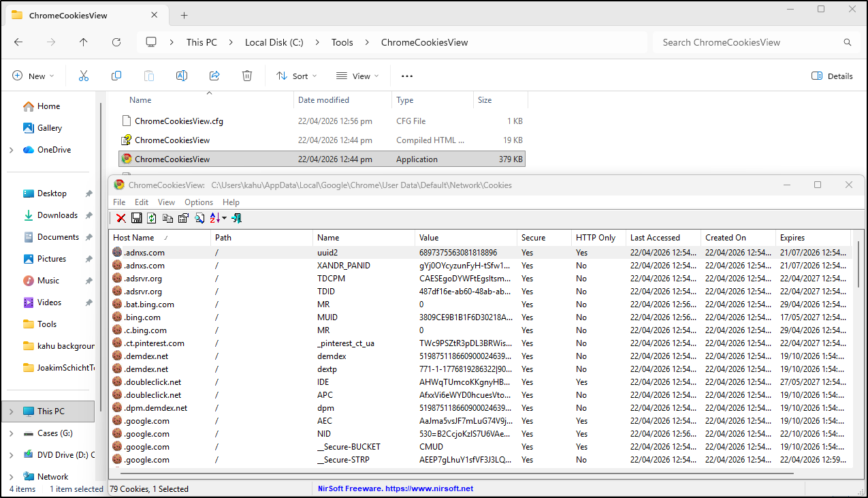Screen dimensions: 868x498
Task: Sort cookies by the Host Name column header
Action: (x=159, y=238)
